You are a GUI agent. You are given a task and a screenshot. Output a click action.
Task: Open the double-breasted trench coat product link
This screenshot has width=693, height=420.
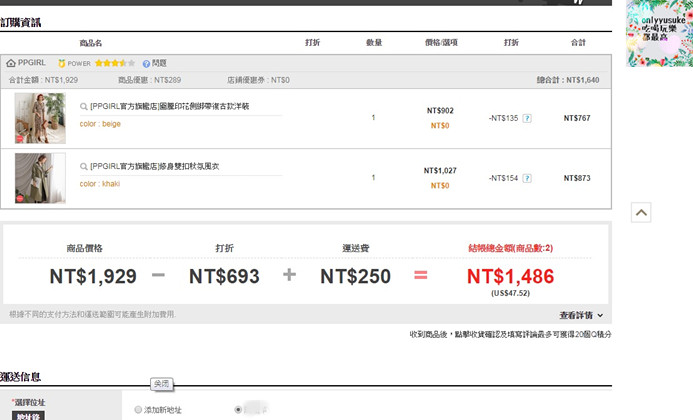154,167
